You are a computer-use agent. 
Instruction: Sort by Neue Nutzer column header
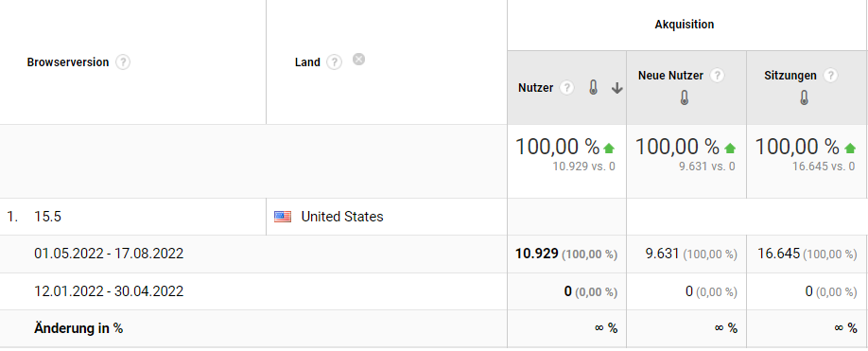670,76
